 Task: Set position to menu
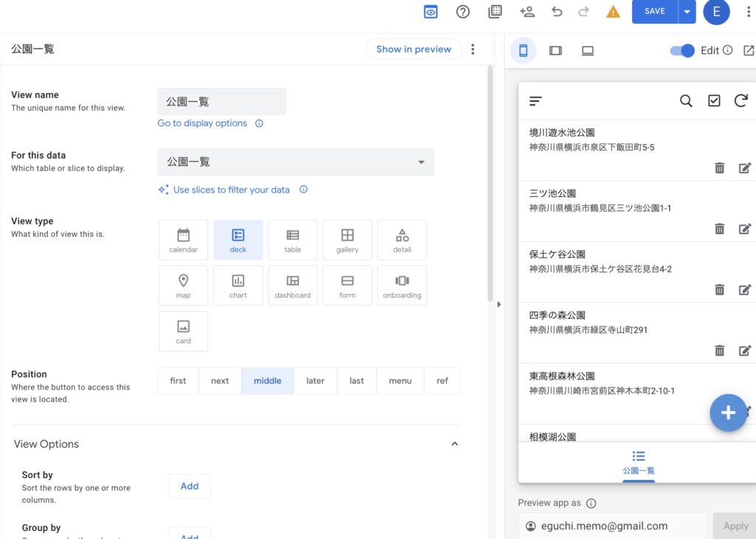coord(399,381)
